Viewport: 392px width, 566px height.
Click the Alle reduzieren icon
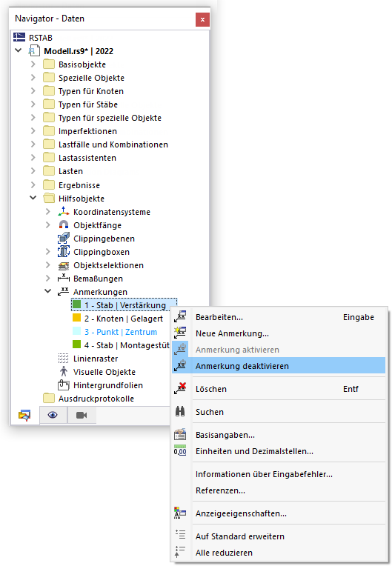click(180, 551)
